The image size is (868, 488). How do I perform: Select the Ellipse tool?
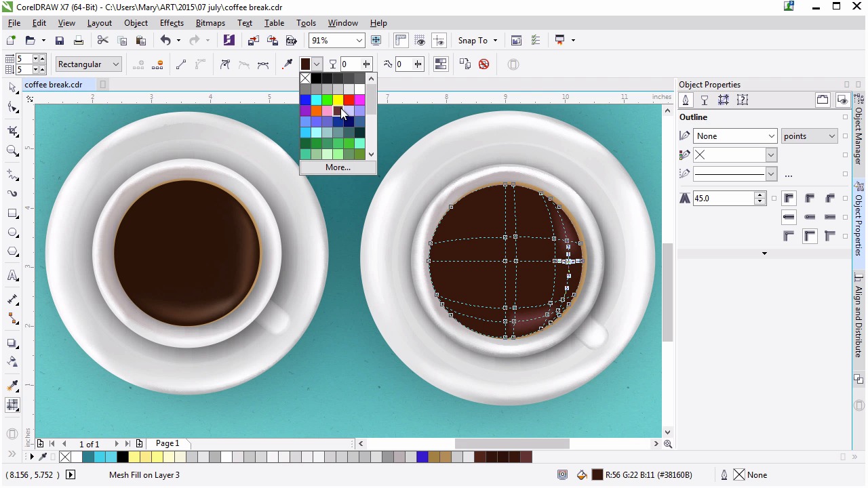[x=12, y=232]
